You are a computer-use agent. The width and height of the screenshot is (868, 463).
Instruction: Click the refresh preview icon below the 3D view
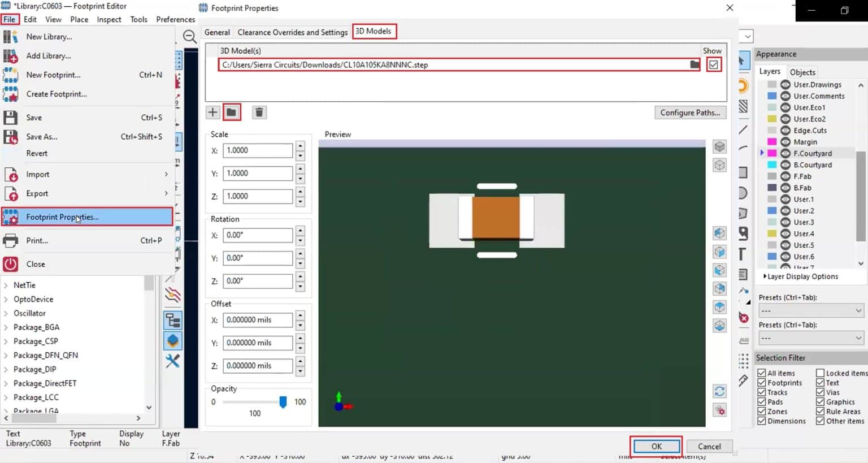(x=719, y=391)
